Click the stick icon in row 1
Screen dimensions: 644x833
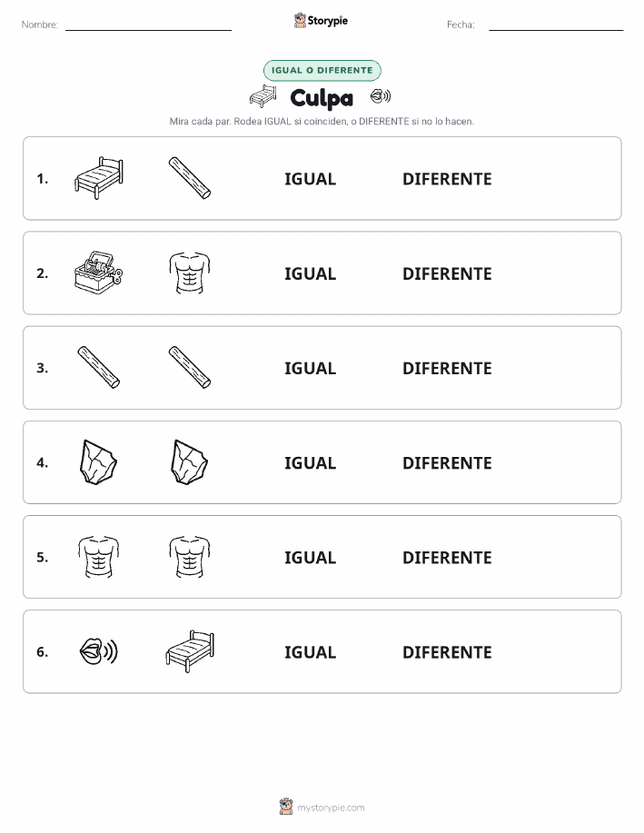(x=190, y=178)
